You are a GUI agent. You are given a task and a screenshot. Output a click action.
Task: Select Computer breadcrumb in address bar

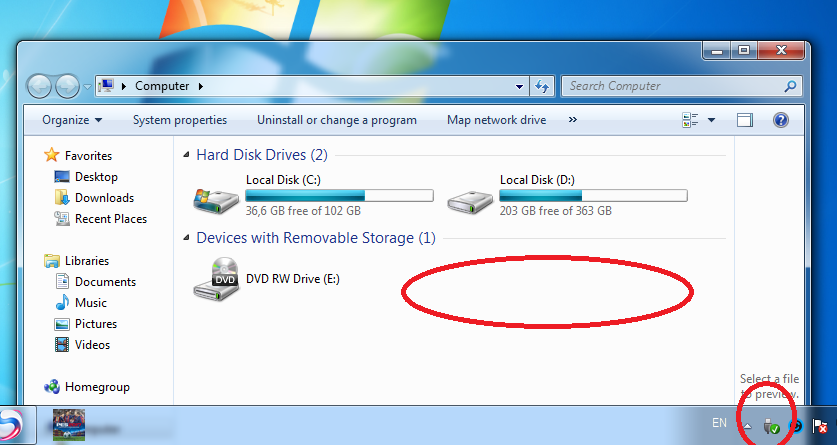162,86
